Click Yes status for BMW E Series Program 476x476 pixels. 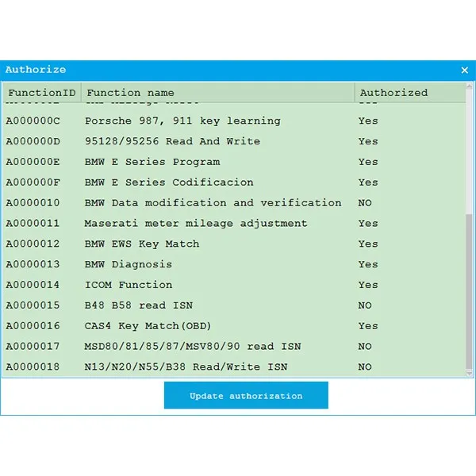[x=368, y=162]
